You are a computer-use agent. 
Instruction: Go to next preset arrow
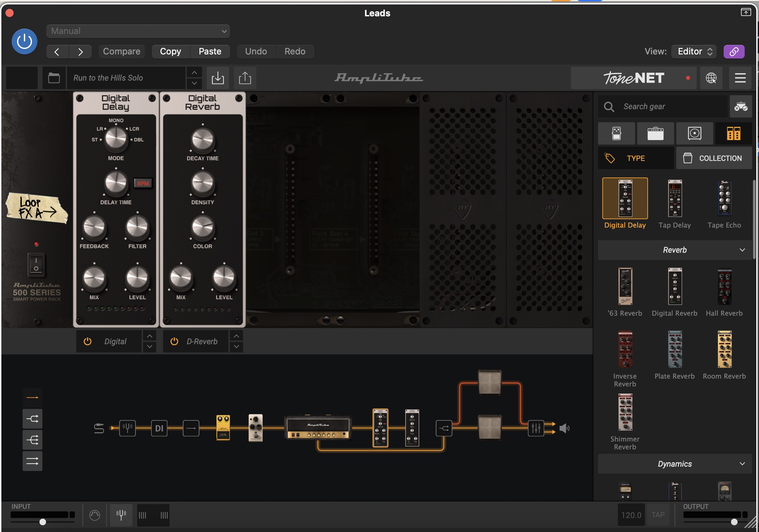point(80,52)
